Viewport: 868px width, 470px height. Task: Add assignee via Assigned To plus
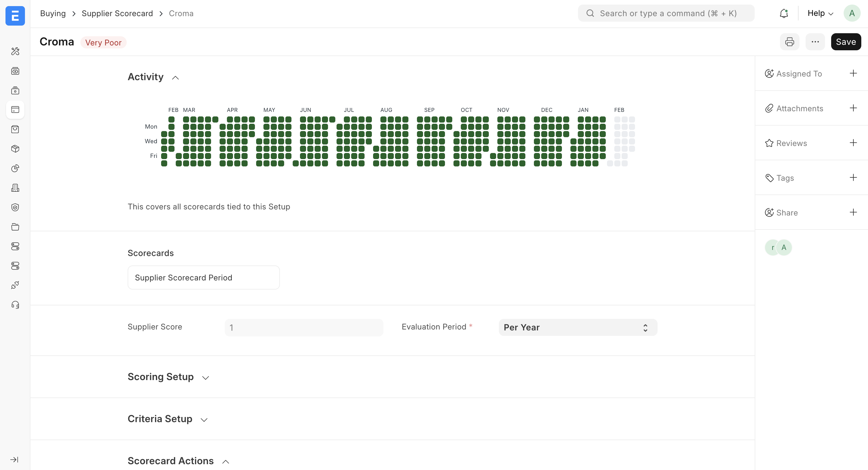[853, 73]
